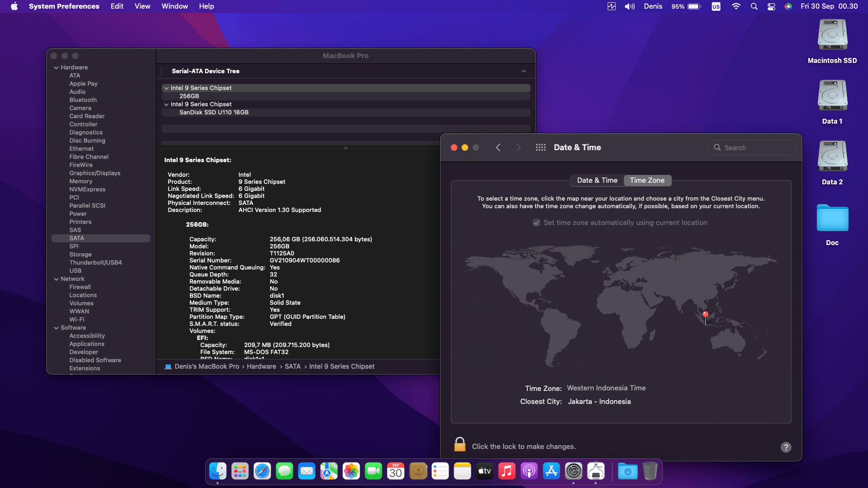The height and width of the screenshot is (488, 868).
Task: Collapse first Intel 9 Series Chipset row
Action: 167,88
